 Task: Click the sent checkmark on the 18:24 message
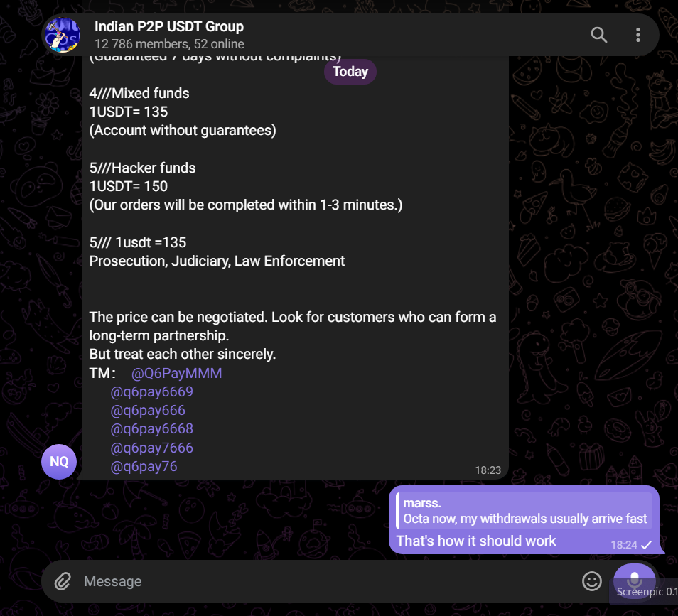pos(646,545)
